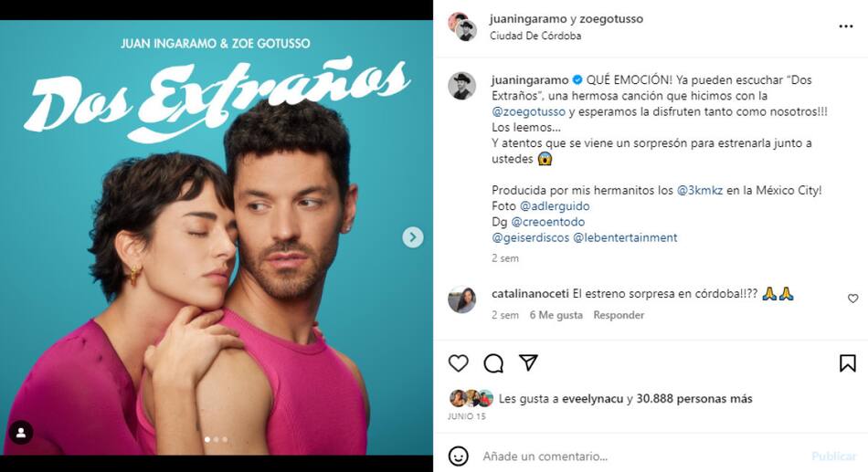The height and width of the screenshot is (472, 868).
Task: Click Responder under catalinanoceti's comment
Action: 619,315
